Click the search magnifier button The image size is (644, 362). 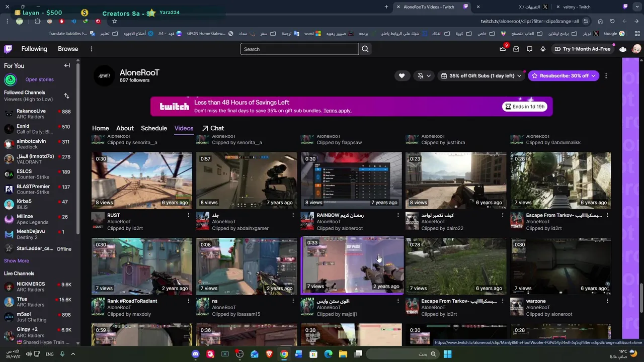coord(365,49)
